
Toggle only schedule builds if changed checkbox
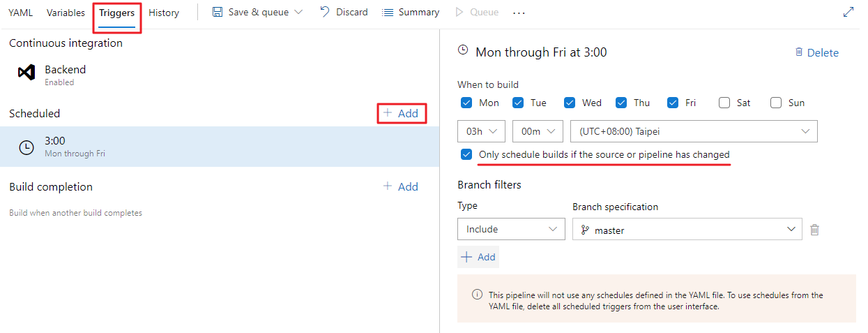pyautogui.click(x=466, y=154)
